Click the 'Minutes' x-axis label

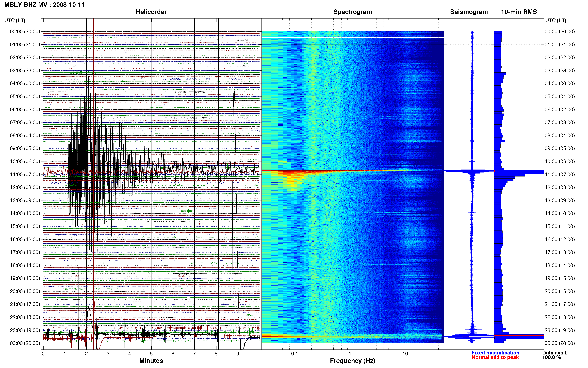pos(151,361)
